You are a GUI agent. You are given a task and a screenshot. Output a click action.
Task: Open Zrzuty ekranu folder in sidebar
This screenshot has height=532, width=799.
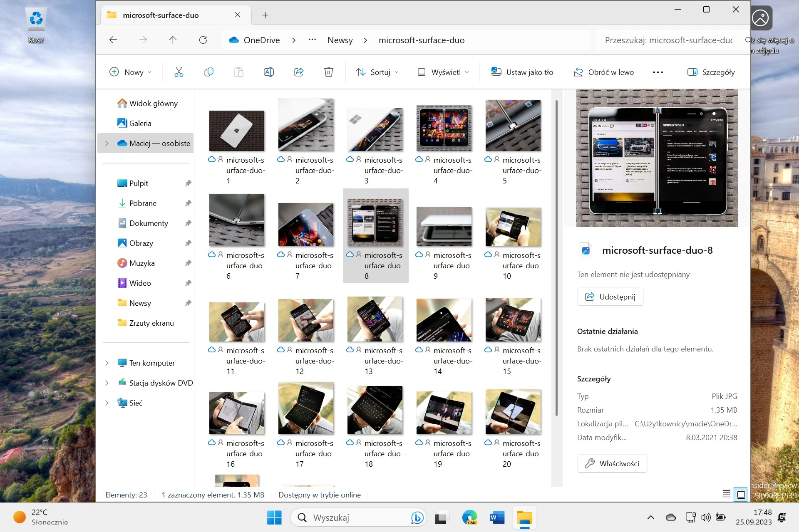[146, 323]
